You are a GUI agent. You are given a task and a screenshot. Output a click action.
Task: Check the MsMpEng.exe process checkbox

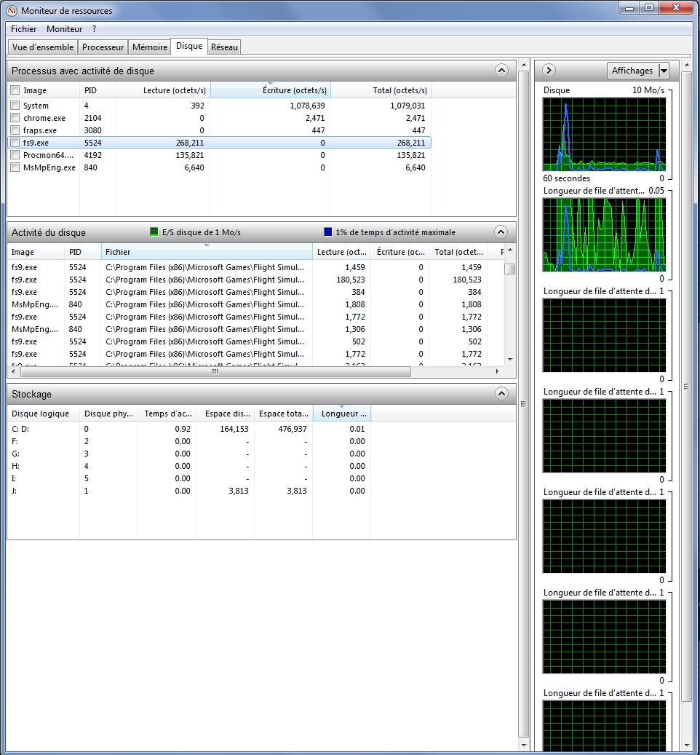pyautogui.click(x=15, y=167)
